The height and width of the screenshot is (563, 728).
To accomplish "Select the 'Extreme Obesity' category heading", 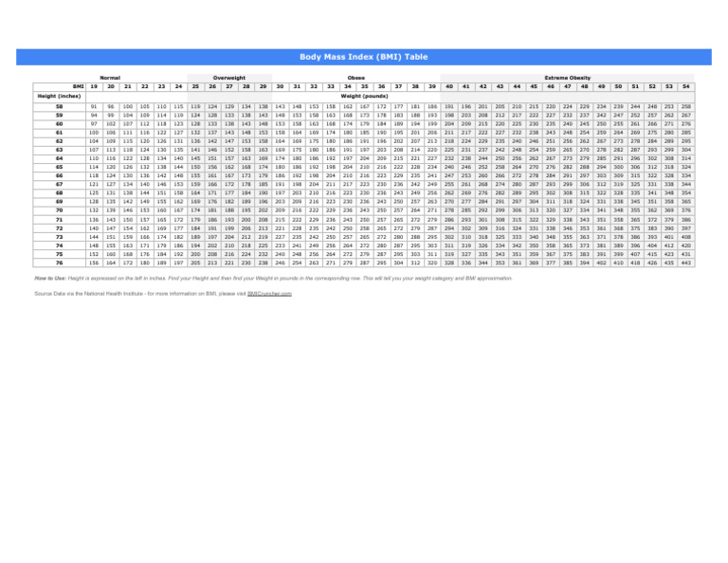I will [x=568, y=78].
